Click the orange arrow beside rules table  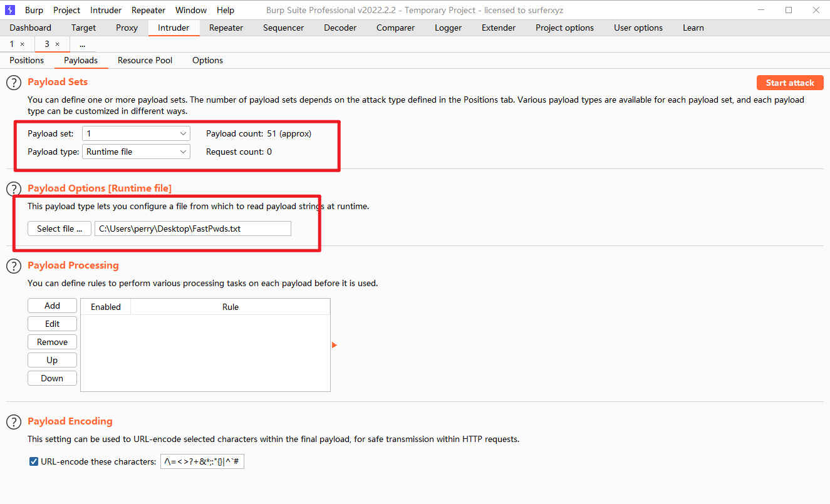(335, 345)
